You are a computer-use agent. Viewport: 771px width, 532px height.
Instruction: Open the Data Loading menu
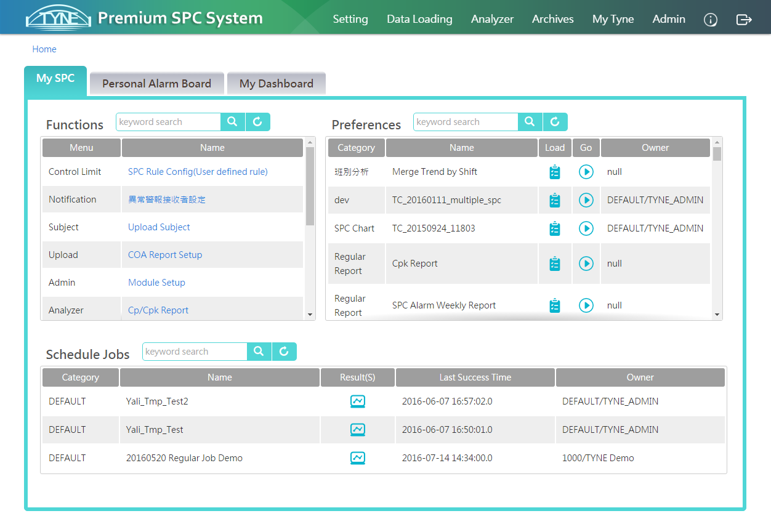pos(419,19)
